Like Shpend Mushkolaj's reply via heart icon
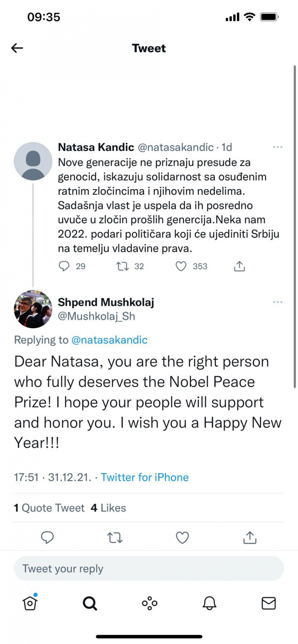This screenshot has width=298, height=644. [x=182, y=538]
